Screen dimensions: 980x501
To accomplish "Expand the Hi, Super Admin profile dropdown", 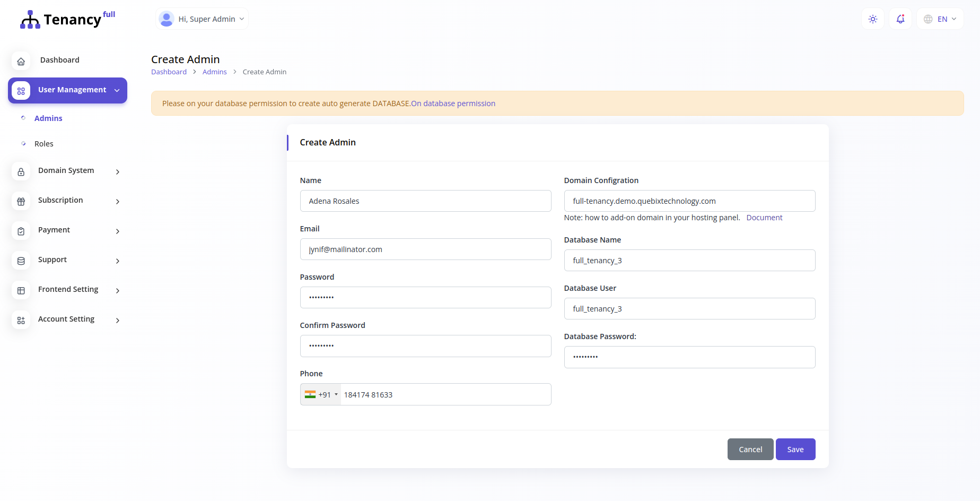I will 202,19.
